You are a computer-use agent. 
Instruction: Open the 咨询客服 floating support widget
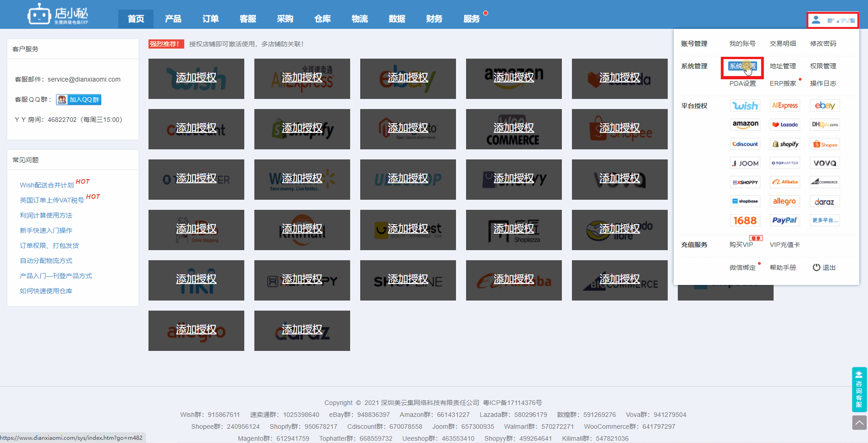(859, 389)
